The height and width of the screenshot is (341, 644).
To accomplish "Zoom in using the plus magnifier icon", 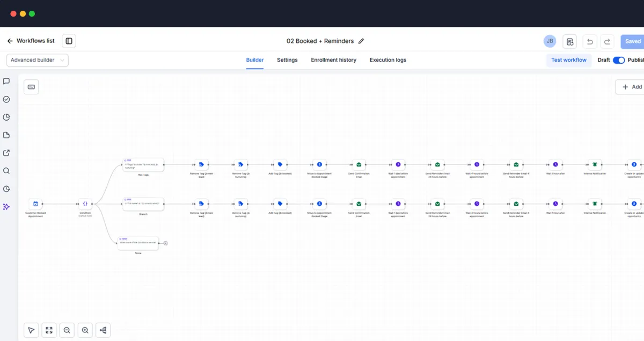I will click(85, 330).
